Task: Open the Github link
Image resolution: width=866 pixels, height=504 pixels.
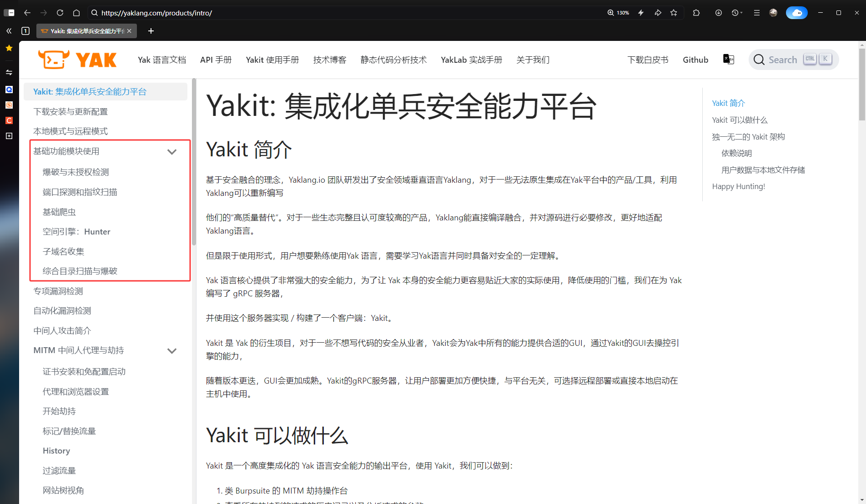Action: click(x=695, y=60)
